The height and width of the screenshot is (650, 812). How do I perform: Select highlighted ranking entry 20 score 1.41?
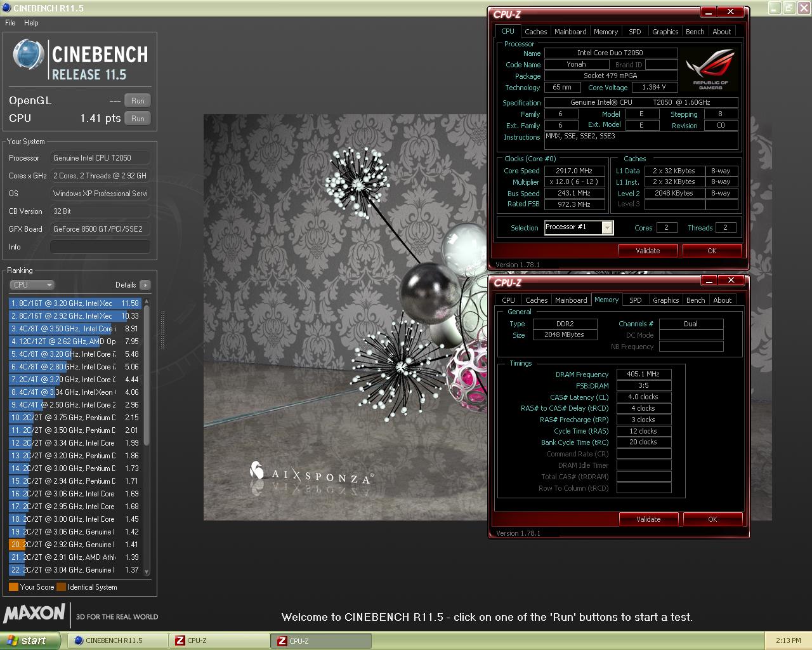75,545
